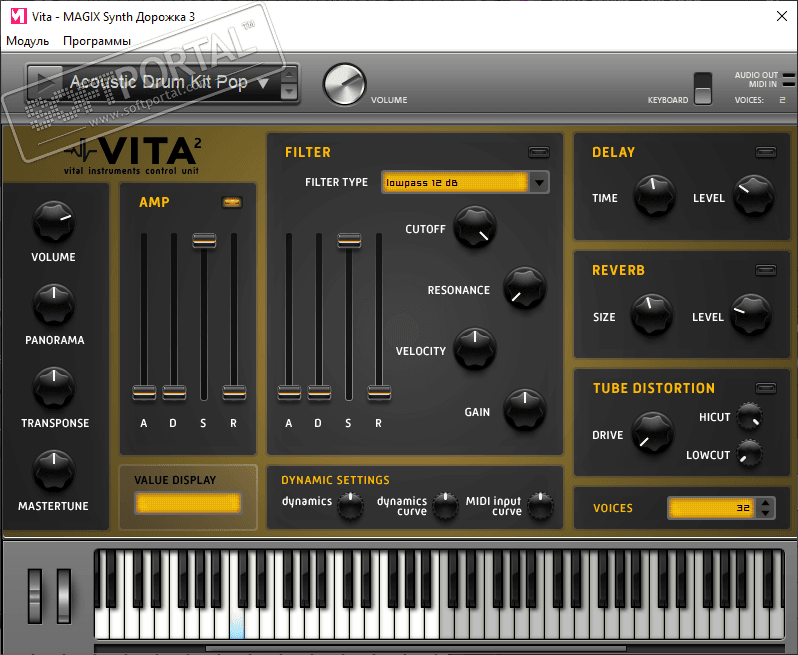Click the MASTERTUNE knob
Image resolution: width=798 pixels, height=655 pixels.
click(53, 471)
